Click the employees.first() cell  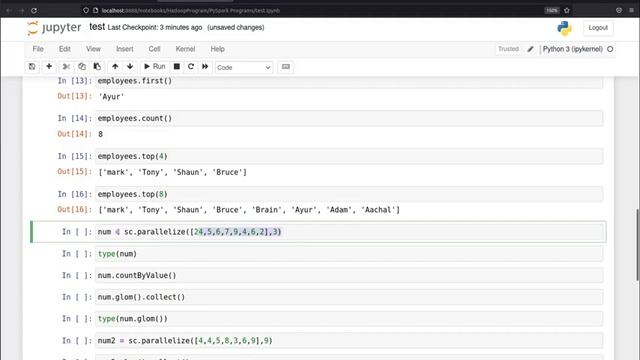[x=349, y=81]
